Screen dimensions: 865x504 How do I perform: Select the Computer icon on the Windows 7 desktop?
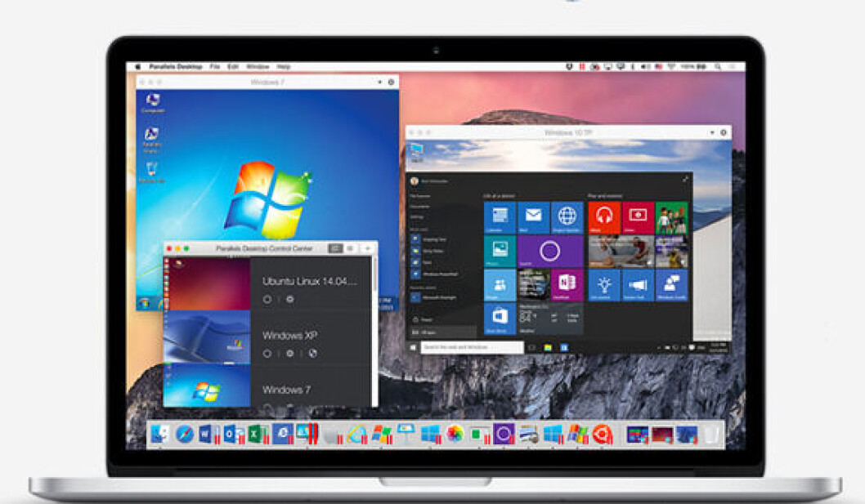(x=153, y=103)
